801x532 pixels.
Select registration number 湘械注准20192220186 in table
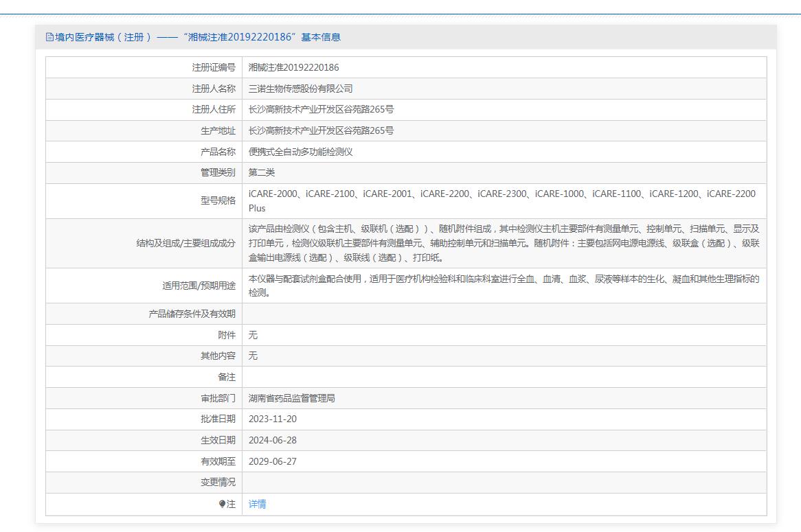click(x=293, y=67)
